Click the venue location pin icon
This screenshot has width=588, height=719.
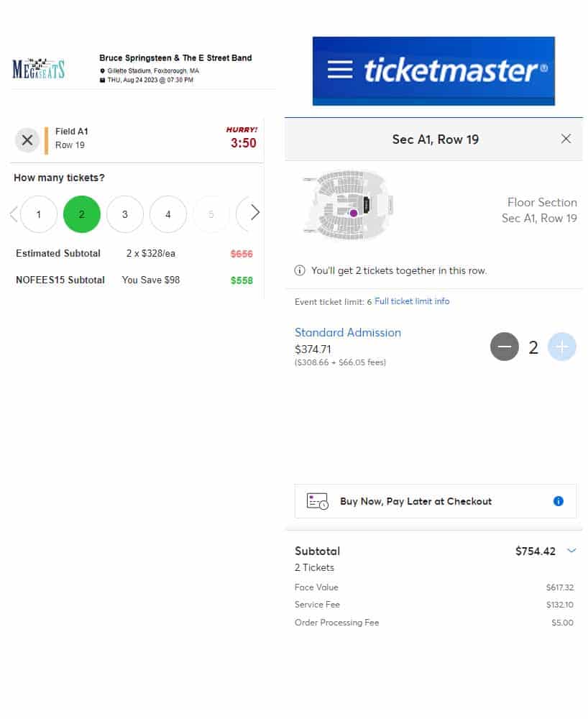[x=104, y=69]
